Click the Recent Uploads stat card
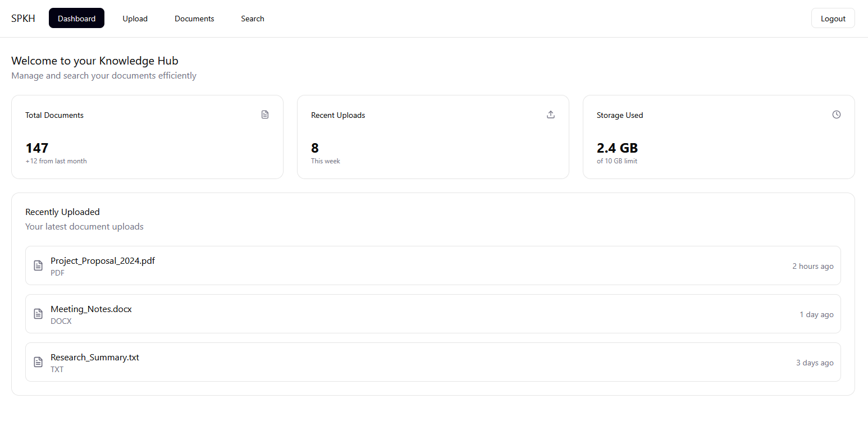This screenshot has width=868, height=426. coord(433,136)
